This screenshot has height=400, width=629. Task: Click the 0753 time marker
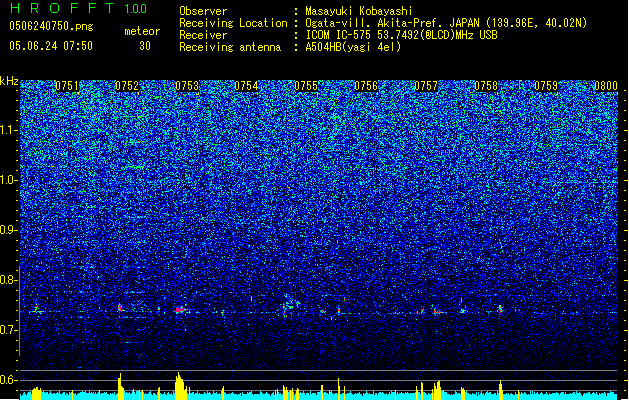tap(187, 86)
